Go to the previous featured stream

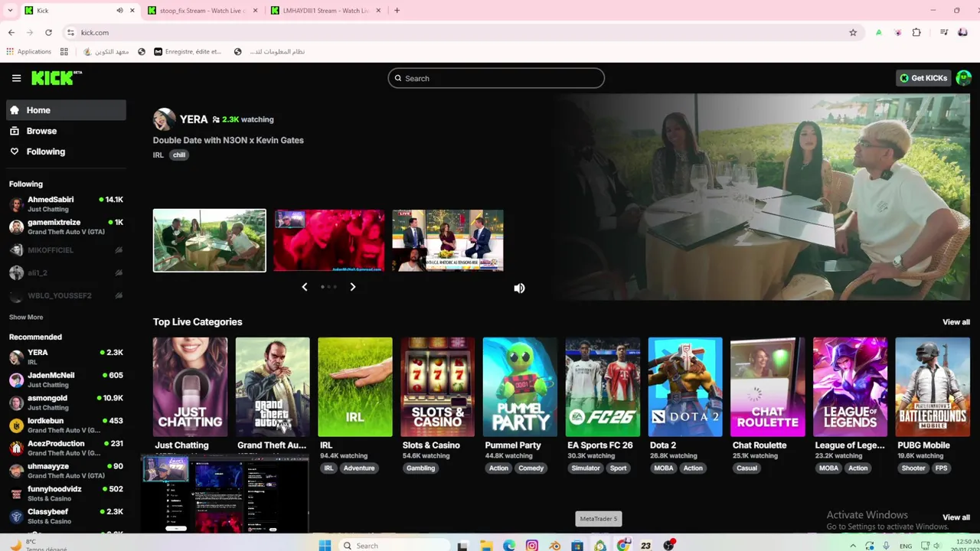tap(305, 287)
